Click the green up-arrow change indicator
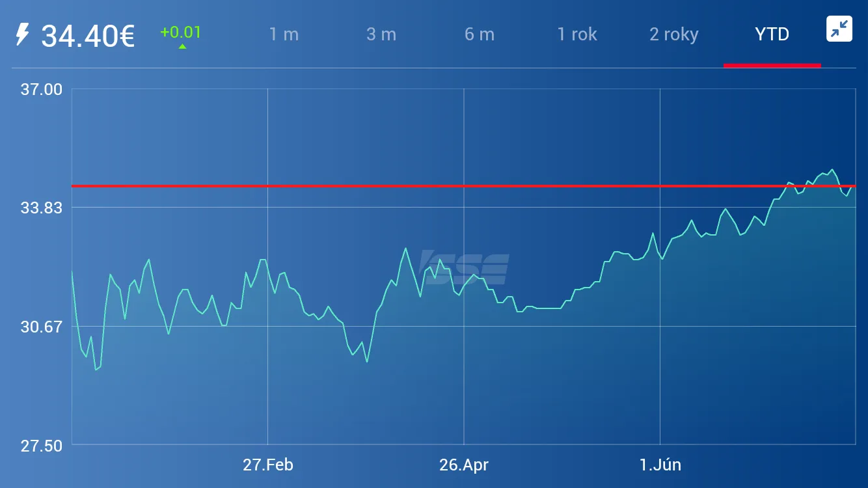The image size is (868, 488). [182, 46]
